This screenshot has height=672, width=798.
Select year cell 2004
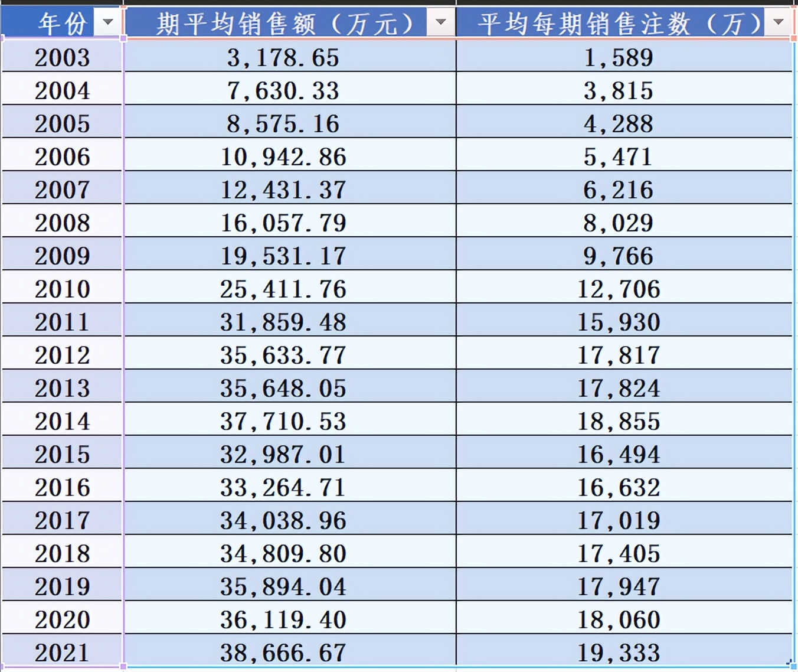[x=62, y=90]
